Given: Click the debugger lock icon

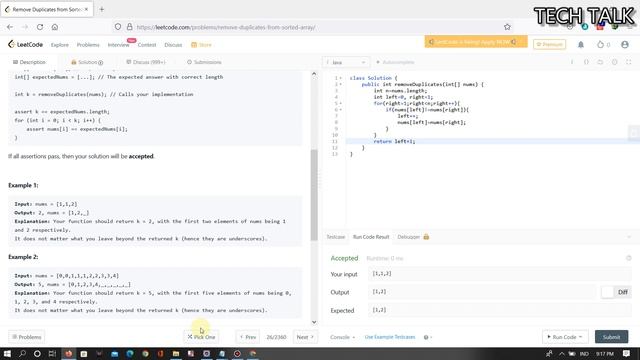Looking at the screenshot, I should [x=426, y=237].
